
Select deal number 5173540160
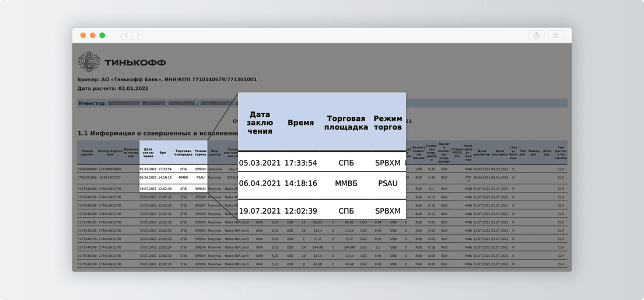click(87, 222)
